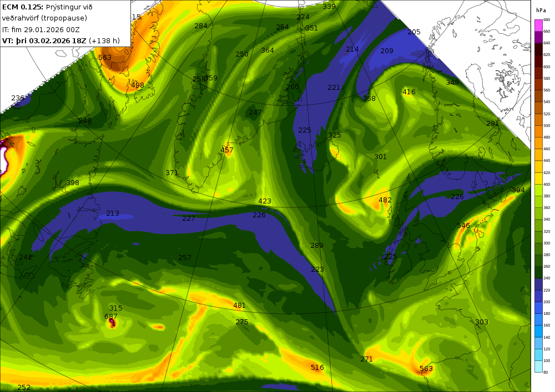
Task: Click the 140 legend label
Action: point(547,337)
